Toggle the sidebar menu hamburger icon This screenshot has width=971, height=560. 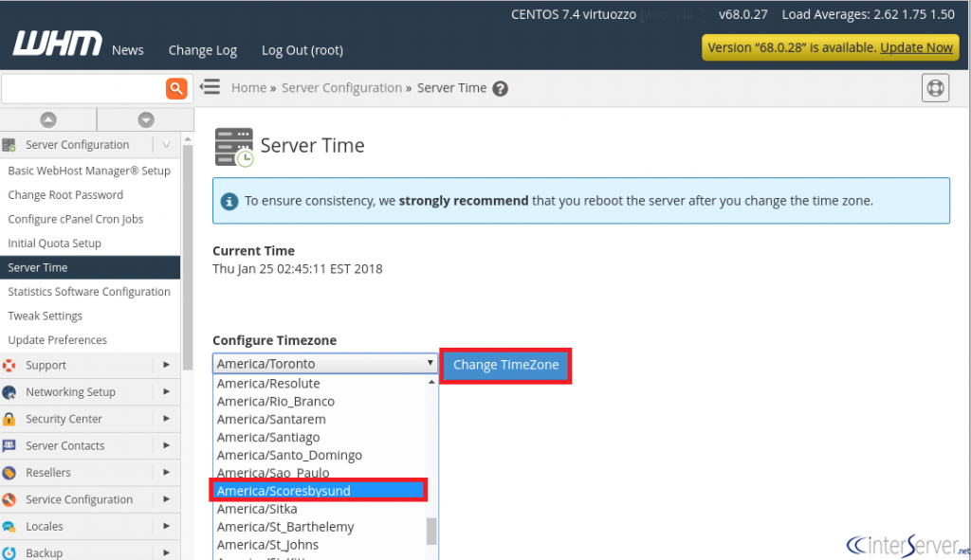[x=210, y=86]
